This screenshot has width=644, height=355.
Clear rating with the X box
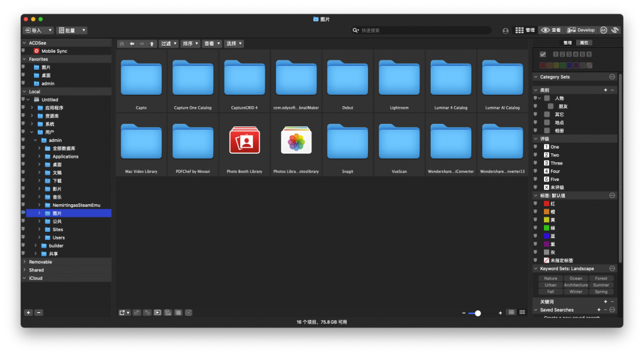coord(589,54)
